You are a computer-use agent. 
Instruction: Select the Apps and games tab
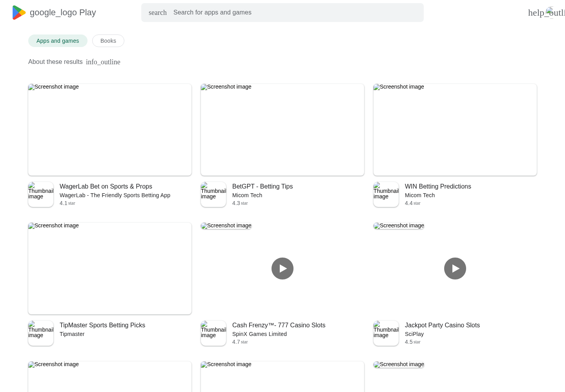click(58, 41)
